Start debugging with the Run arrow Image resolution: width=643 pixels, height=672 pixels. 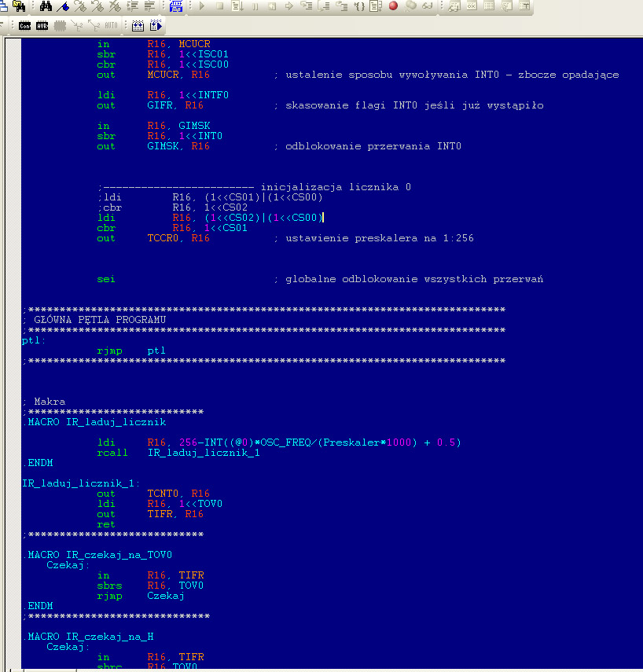[202, 6]
